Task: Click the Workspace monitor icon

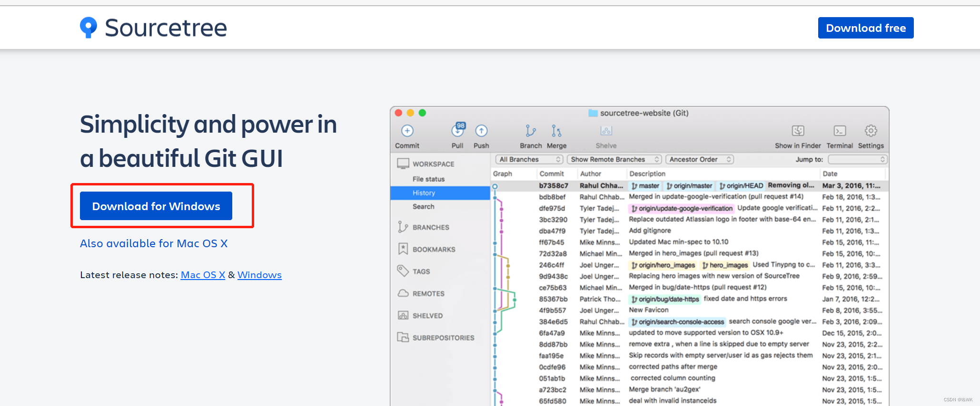Action: (403, 164)
